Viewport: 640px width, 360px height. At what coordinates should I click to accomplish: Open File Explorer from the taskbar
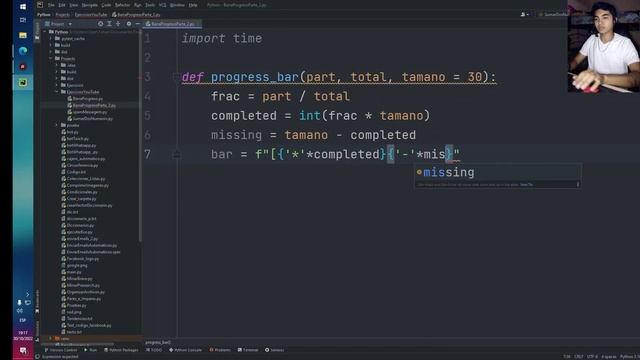point(23,36)
